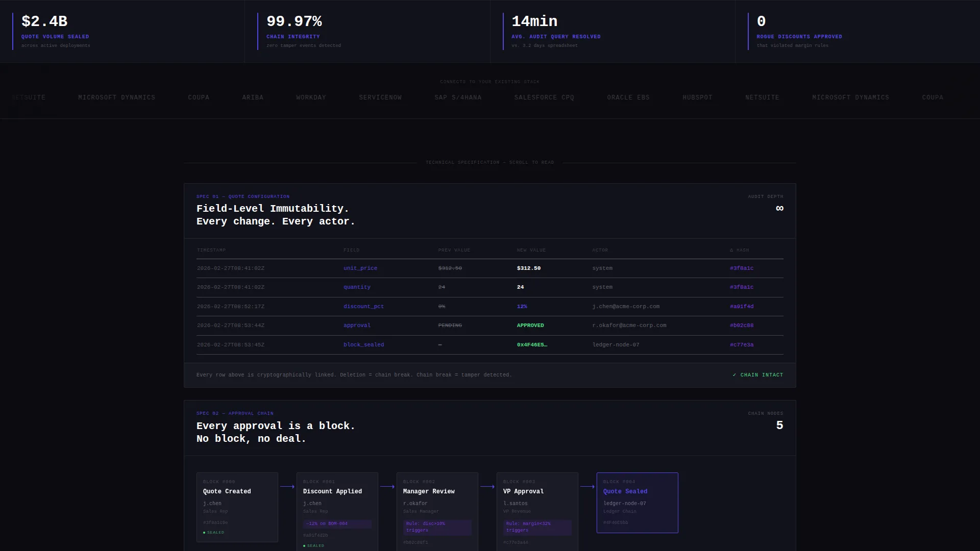Click the 12% new discount value
The height and width of the screenshot is (551, 980).
coord(522,307)
